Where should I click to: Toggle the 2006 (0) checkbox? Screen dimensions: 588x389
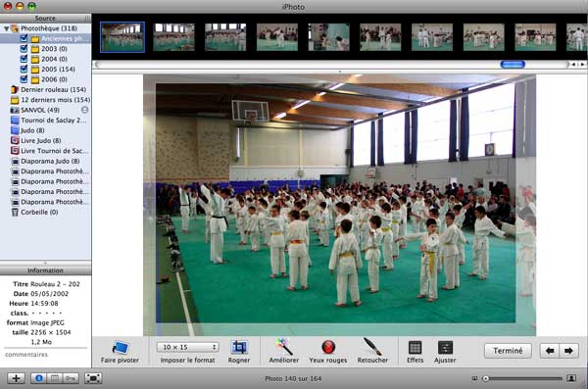(x=24, y=79)
